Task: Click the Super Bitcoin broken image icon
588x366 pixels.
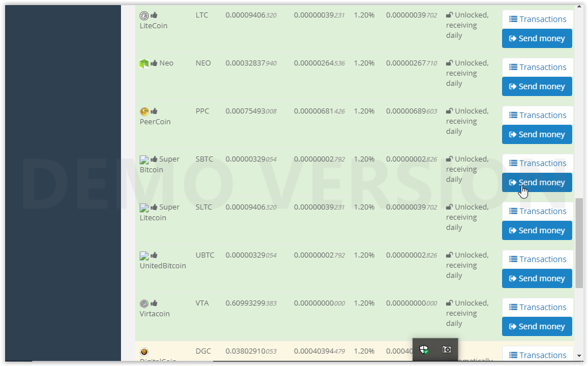Action: click(144, 160)
